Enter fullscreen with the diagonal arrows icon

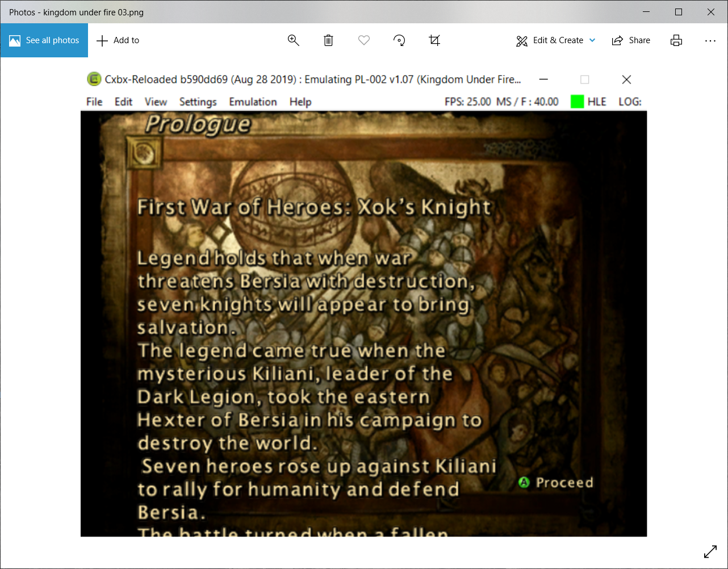pyautogui.click(x=710, y=551)
